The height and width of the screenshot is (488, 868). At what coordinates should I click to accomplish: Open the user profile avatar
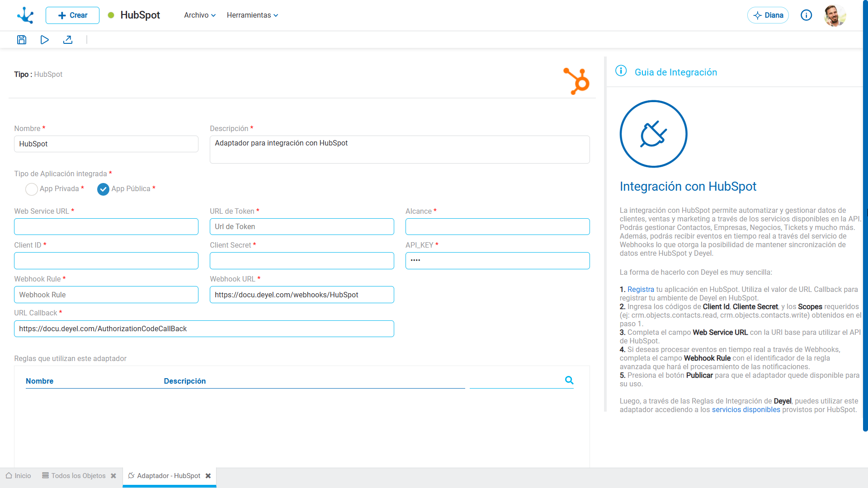(x=835, y=15)
